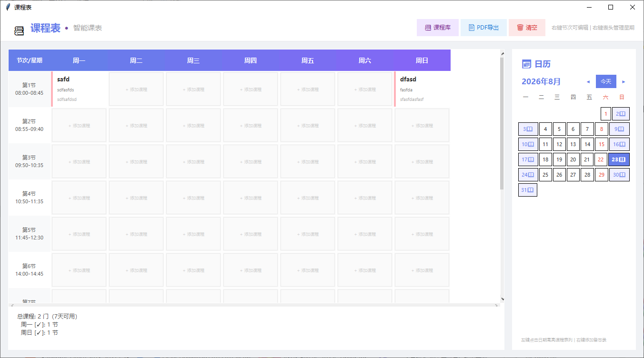
Task: Click the 智能课表 subtitle text
Action: point(88,28)
